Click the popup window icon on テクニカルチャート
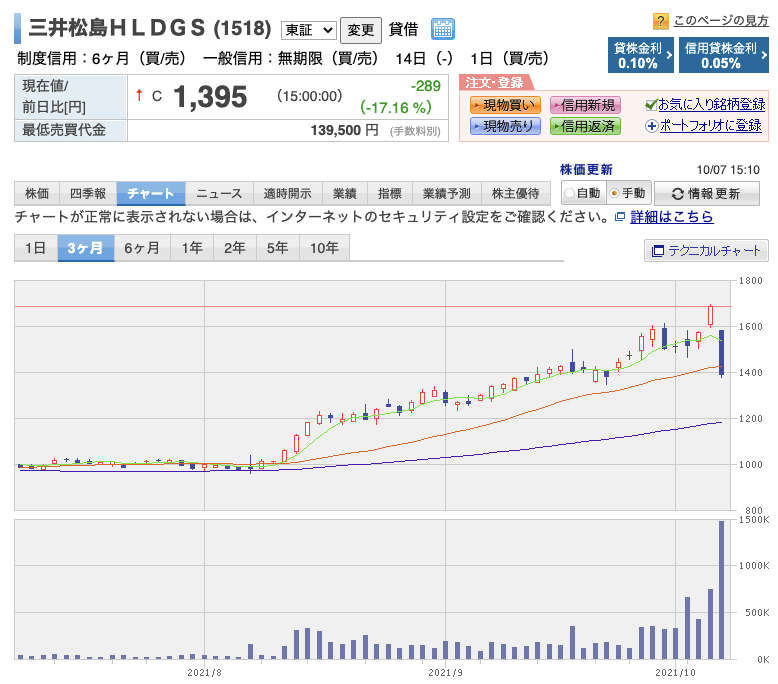Screen dimensions: 778x684 [658, 251]
